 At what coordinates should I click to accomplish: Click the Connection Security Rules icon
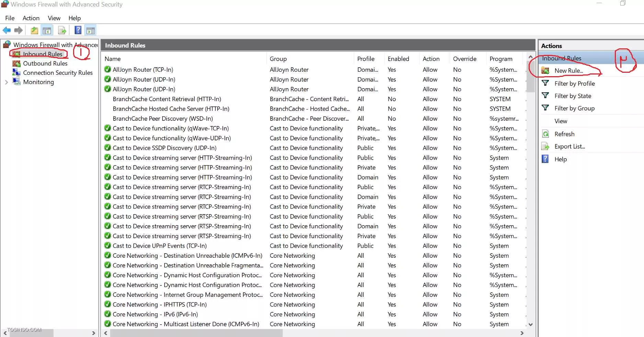16,72
